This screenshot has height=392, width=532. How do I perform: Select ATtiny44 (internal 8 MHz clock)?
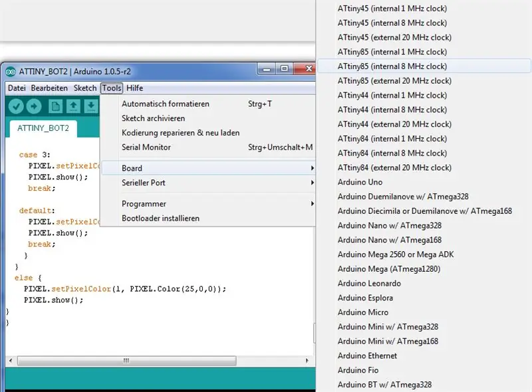point(424,110)
